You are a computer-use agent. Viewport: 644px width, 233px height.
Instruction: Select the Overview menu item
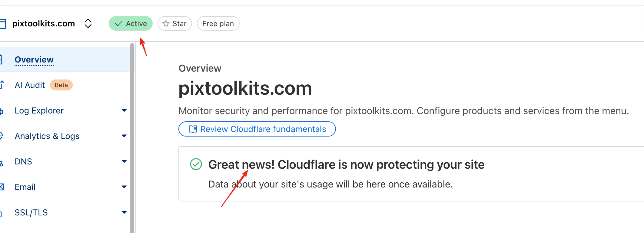pyautogui.click(x=65, y=59)
